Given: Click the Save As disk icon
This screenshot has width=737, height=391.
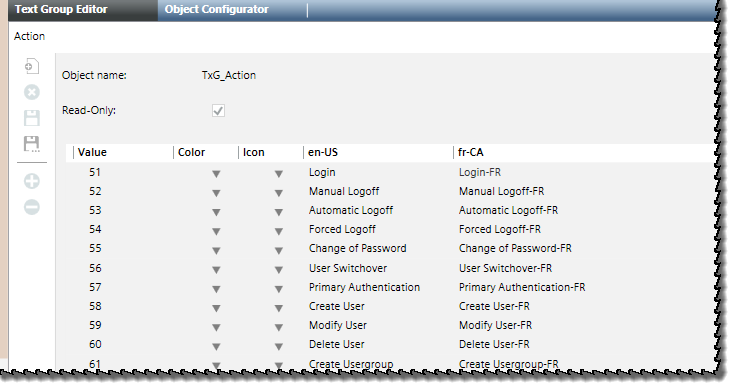Looking at the screenshot, I should coord(31,144).
